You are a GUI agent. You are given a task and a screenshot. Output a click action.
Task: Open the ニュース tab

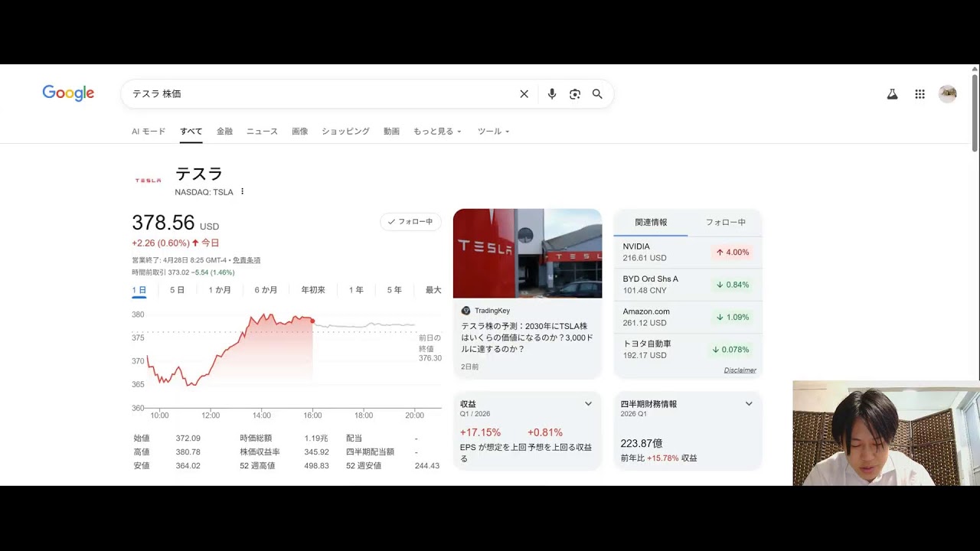pyautogui.click(x=262, y=132)
